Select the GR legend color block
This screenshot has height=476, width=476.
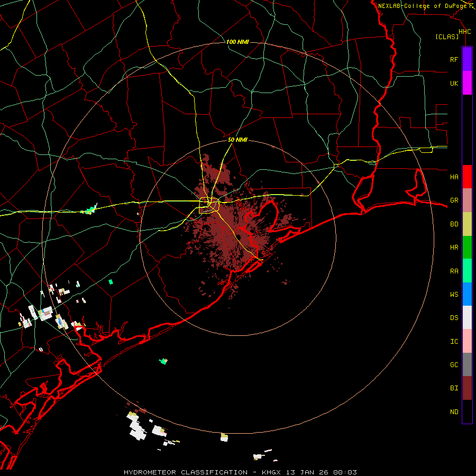click(467, 200)
